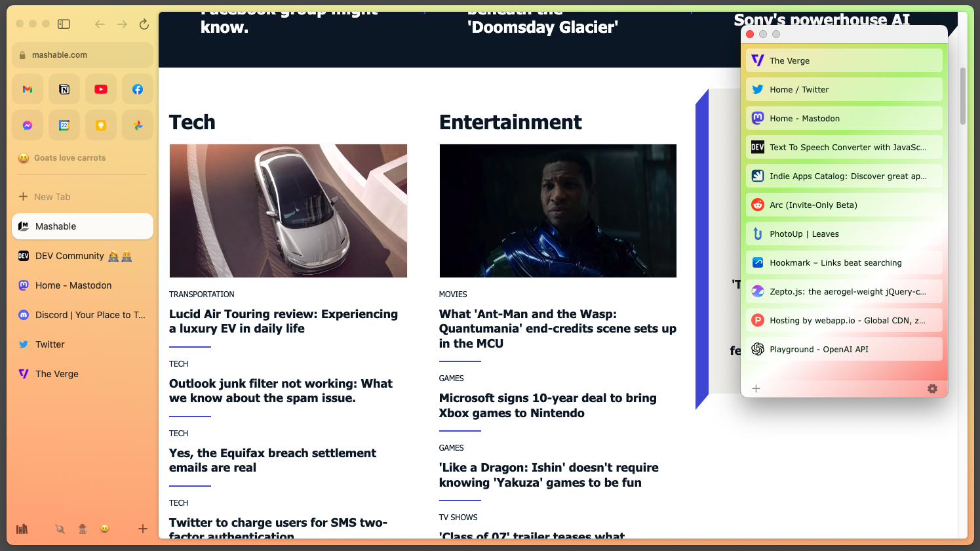Click the TRANSPORTATION category label
Screen dimensions: 980x551
pyautogui.click(x=202, y=295)
